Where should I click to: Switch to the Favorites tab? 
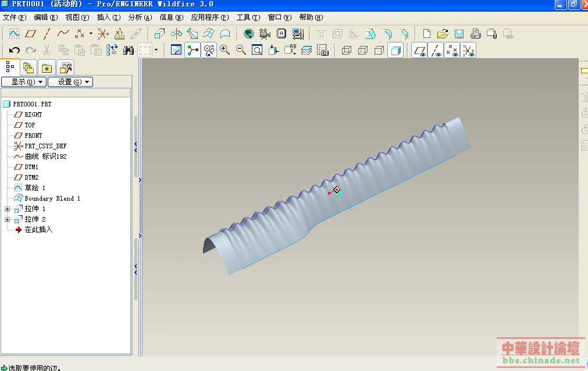click(x=47, y=68)
